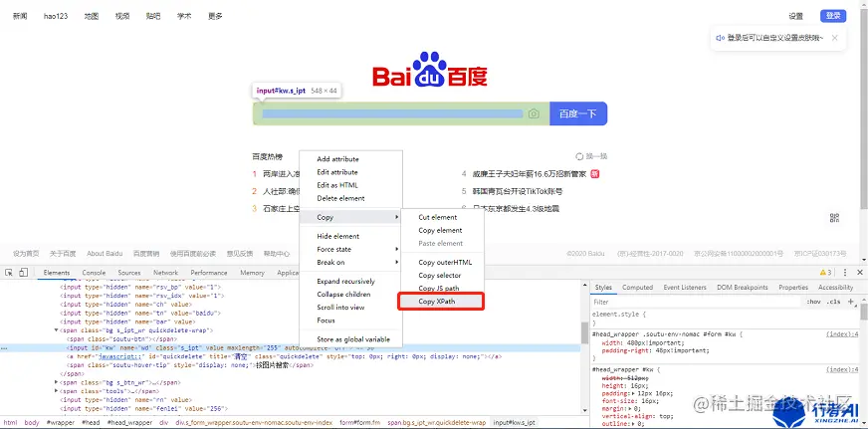868x429 pixels.
Task: Open the 新闻 link in top navigation
Action: (20, 16)
